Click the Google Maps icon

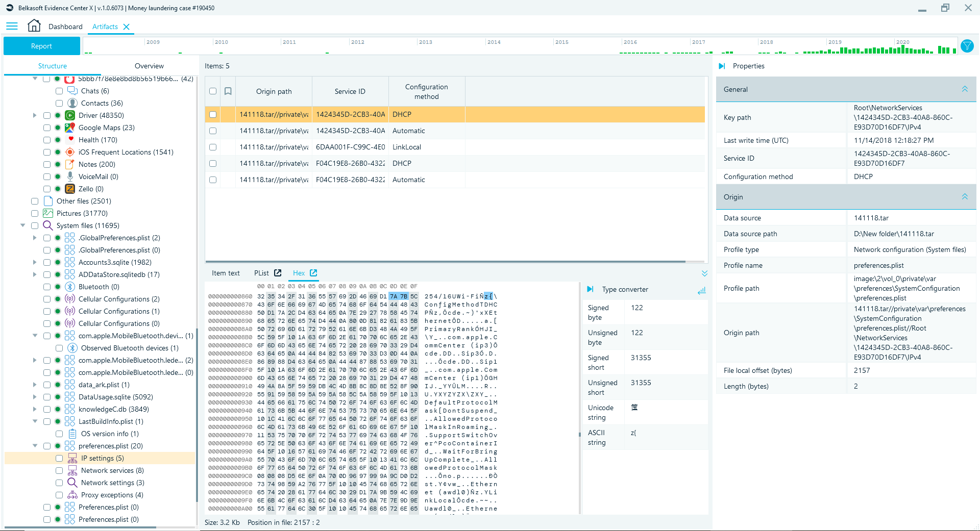tap(70, 128)
